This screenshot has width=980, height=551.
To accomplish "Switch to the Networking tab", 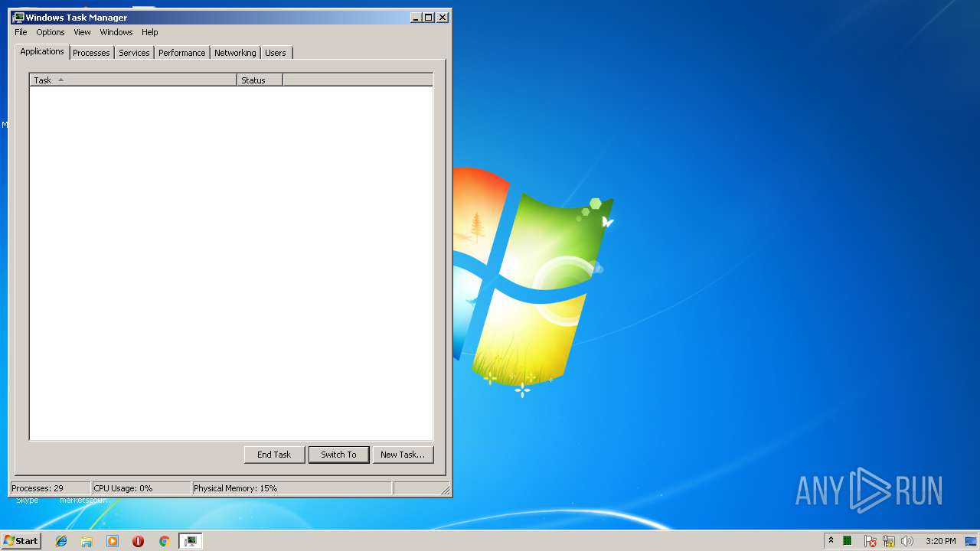I will [235, 53].
